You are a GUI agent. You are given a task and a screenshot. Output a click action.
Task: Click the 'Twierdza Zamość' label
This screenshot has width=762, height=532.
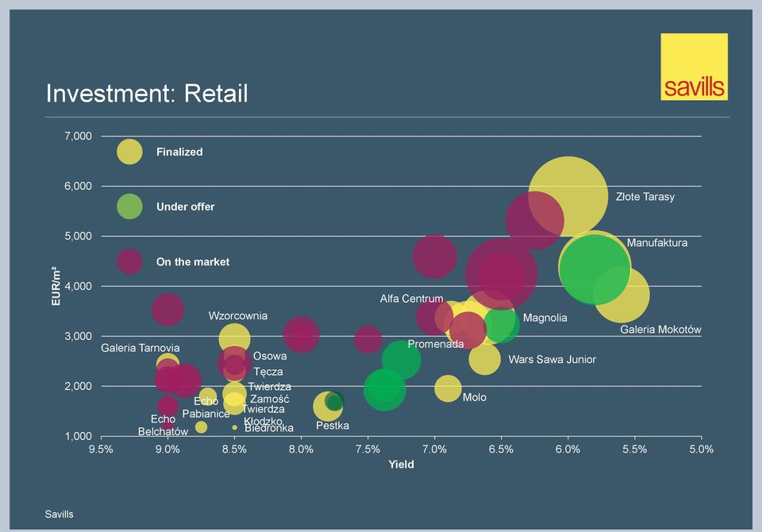[x=269, y=393]
